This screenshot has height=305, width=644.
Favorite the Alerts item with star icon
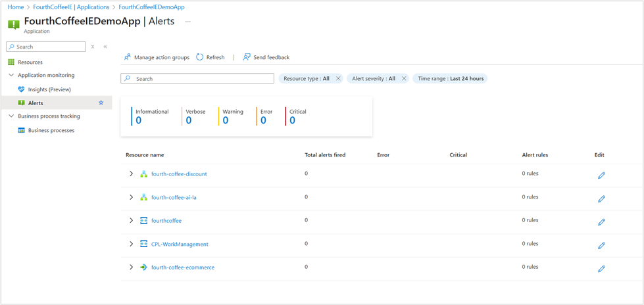(101, 103)
